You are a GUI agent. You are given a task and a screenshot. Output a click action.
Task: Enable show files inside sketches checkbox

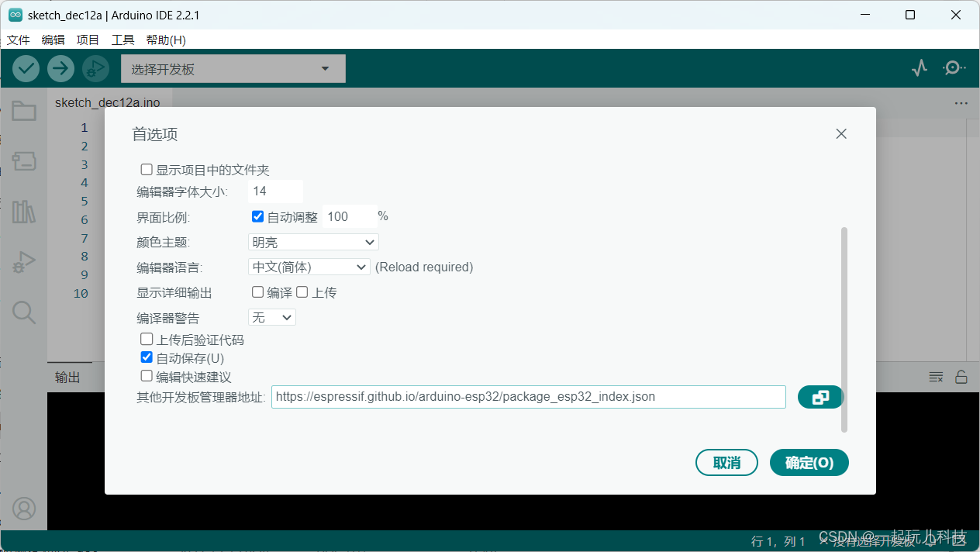coord(146,170)
